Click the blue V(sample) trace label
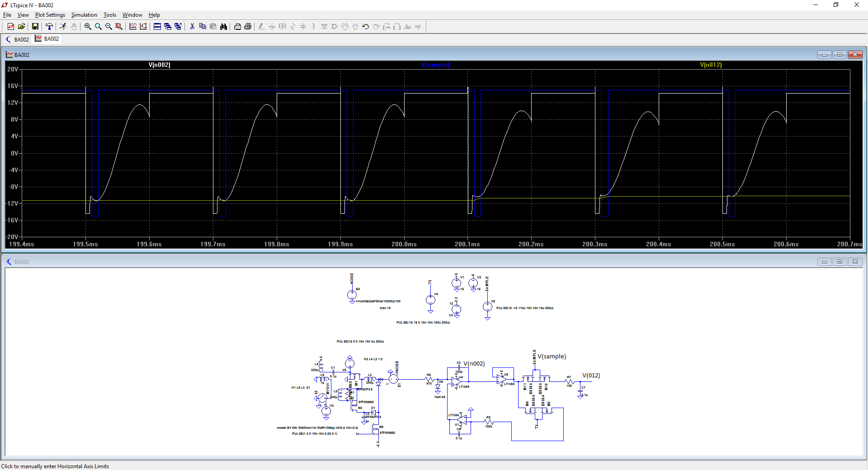 click(x=435, y=65)
